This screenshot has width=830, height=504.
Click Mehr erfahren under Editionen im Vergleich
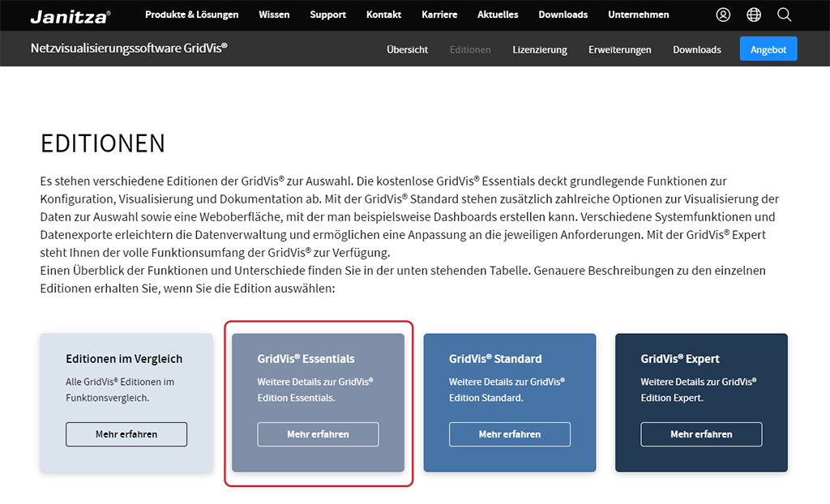pyautogui.click(x=126, y=434)
